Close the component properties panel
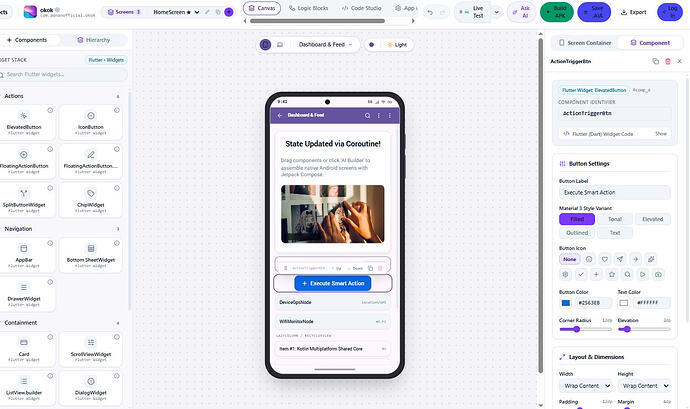Viewport: 690px width, 409px height. pyautogui.click(x=679, y=61)
